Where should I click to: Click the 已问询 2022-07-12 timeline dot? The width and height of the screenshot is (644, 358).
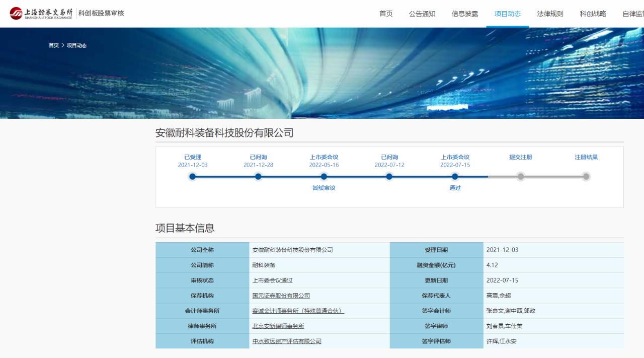[x=389, y=177]
